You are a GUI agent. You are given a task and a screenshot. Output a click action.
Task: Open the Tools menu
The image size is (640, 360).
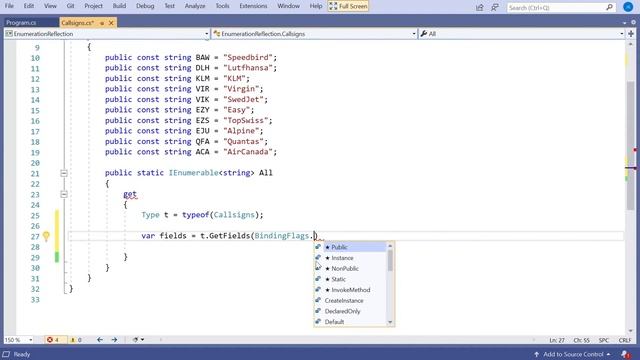click(x=222, y=6)
